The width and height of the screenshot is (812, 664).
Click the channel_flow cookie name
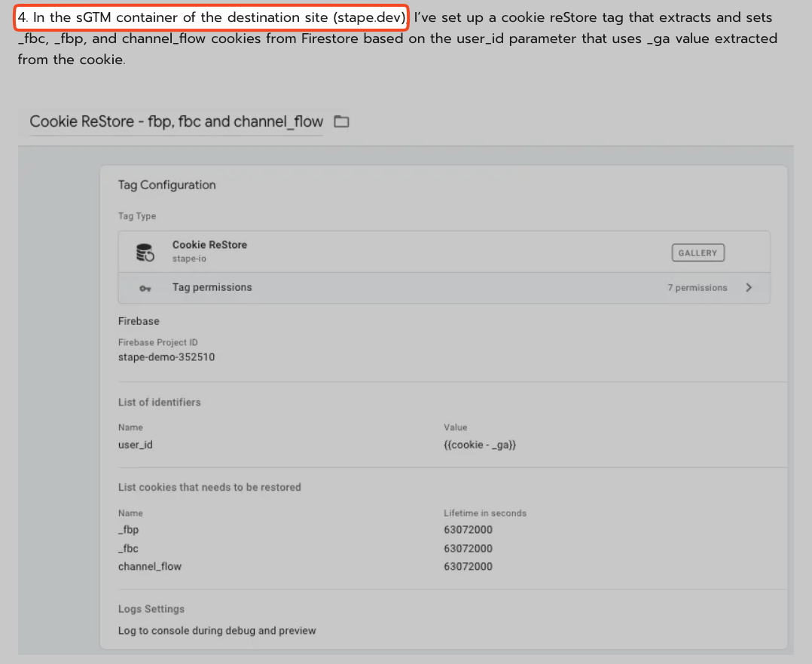pyautogui.click(x=150, y=567)
